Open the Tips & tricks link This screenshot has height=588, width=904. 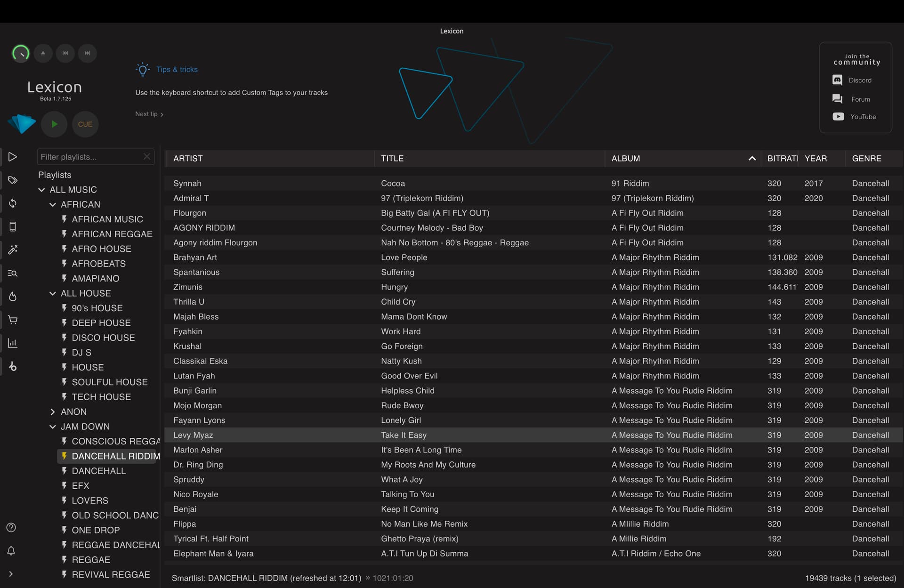(x=177, y=70)
